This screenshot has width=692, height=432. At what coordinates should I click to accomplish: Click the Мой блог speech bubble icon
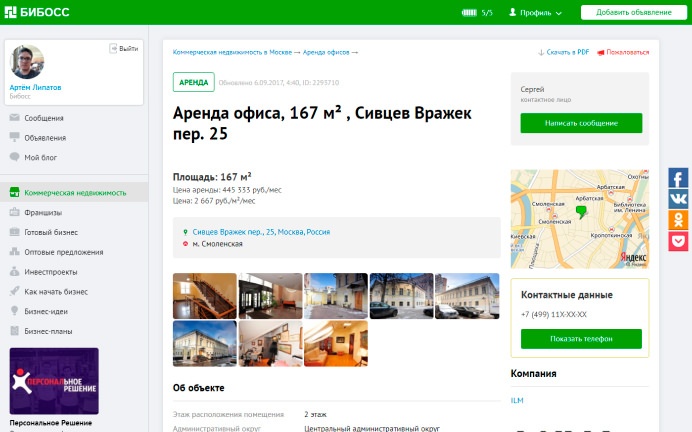pos(15,157)
